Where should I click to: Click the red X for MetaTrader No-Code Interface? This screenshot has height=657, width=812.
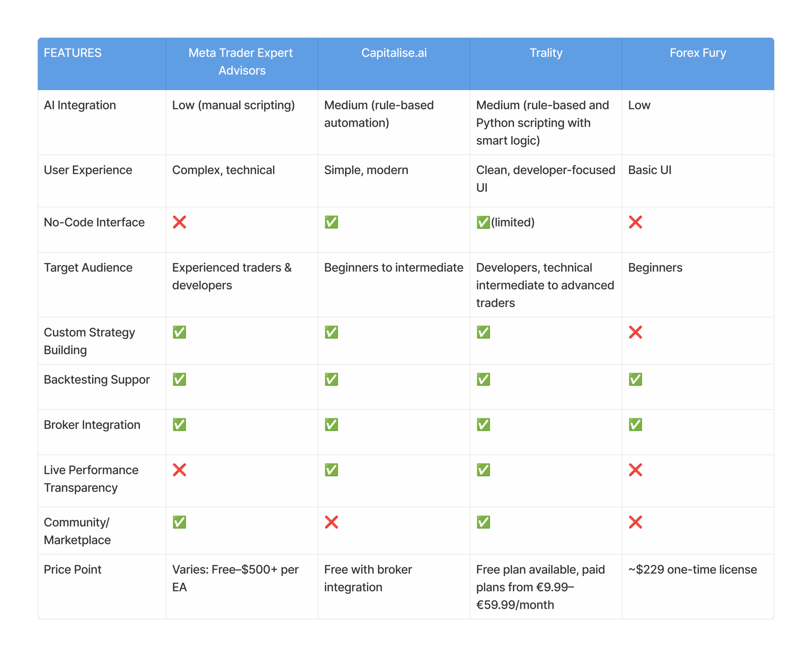[x=179, y=222]
